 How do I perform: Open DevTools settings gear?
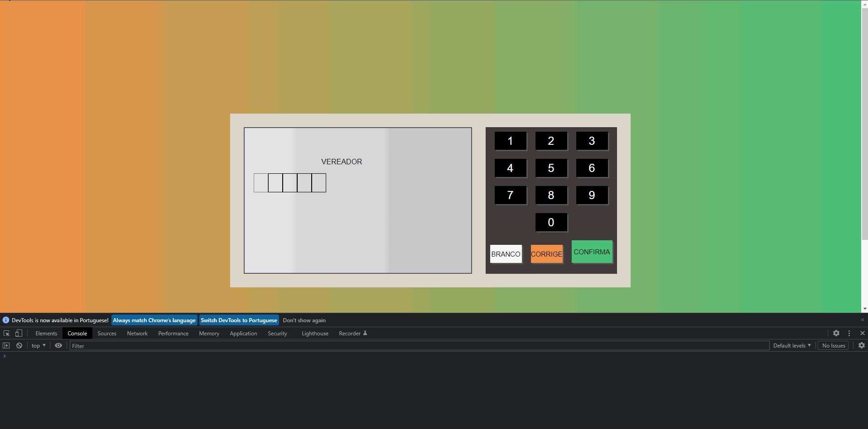click(x=836, y=333)
